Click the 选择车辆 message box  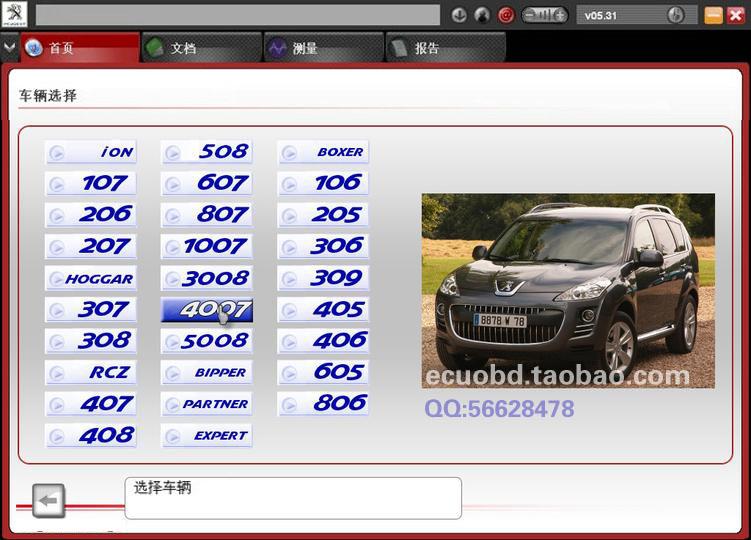[x=293, y=498]
